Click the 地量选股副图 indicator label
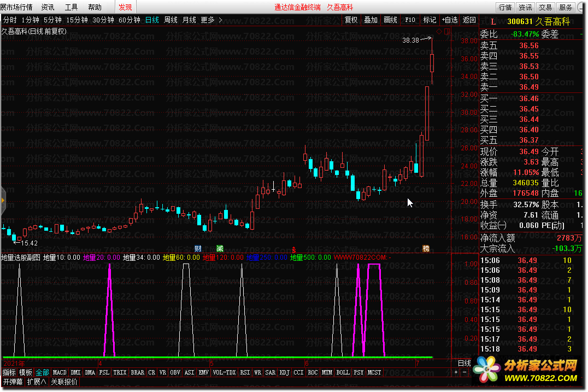 (20, 258)
